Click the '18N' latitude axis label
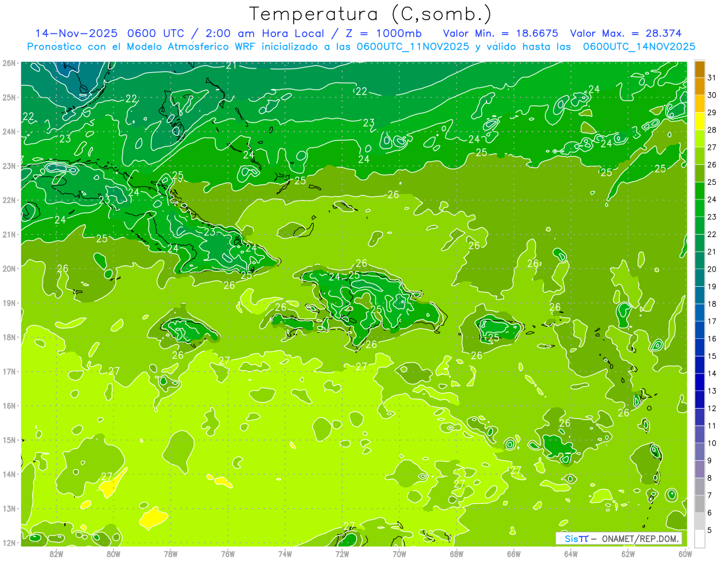Viewport: 728px width, 562px height. click(x=8, y=337)
